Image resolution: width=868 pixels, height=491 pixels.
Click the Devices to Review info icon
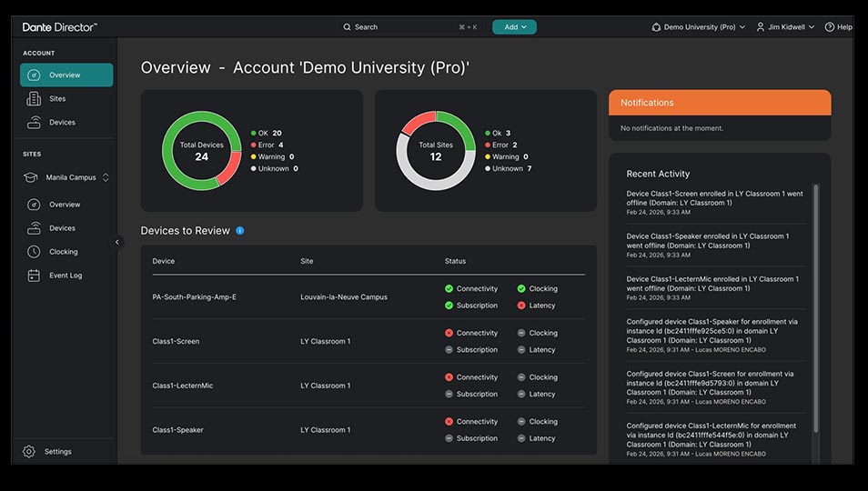click(240, 231)
